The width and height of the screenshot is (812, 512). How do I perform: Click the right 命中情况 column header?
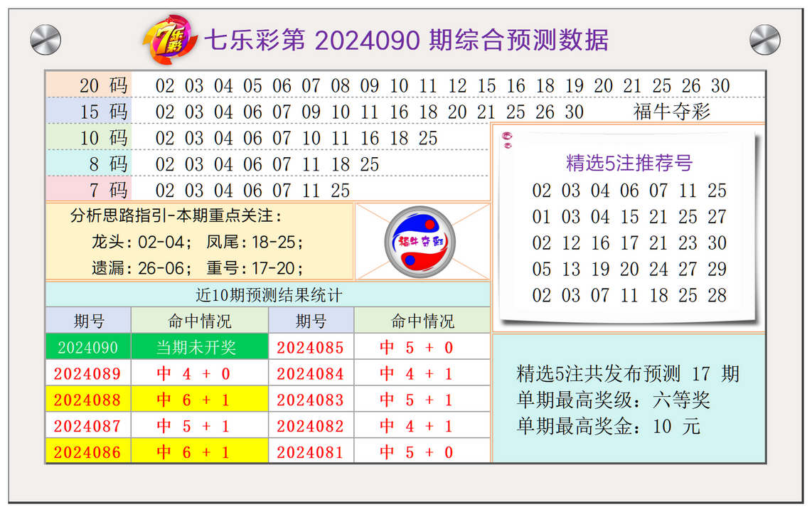422,321
